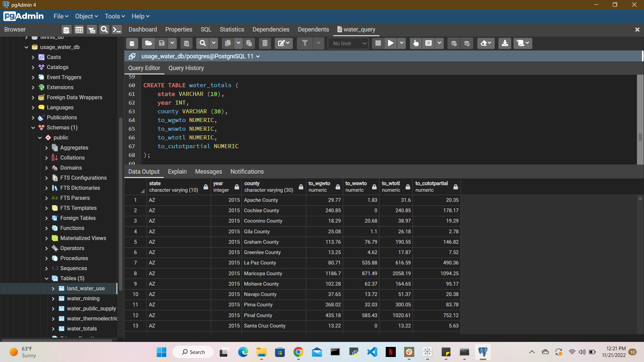Open the Messages output tab
This screenshot has width=644, height=362.
point(208,172)
